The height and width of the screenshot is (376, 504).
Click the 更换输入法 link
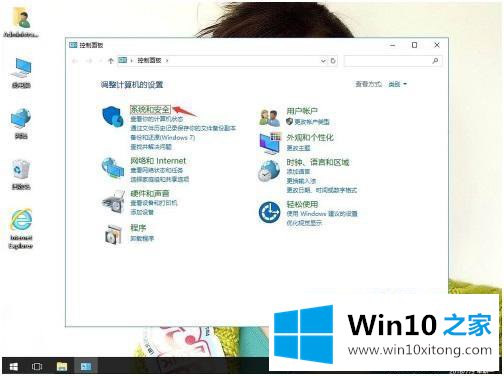pyautogui.click(x=301, y=181)
